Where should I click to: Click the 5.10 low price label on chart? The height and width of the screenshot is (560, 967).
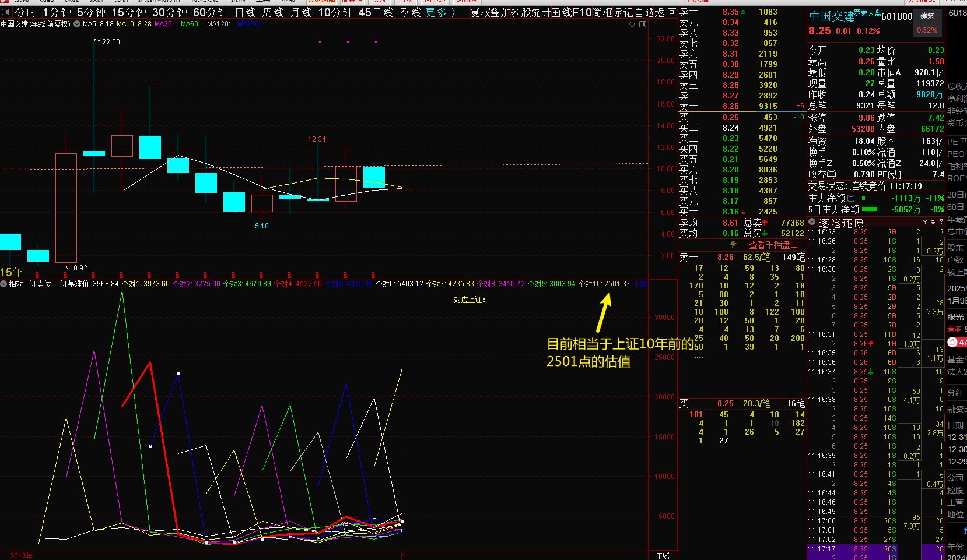pos(262,226)
